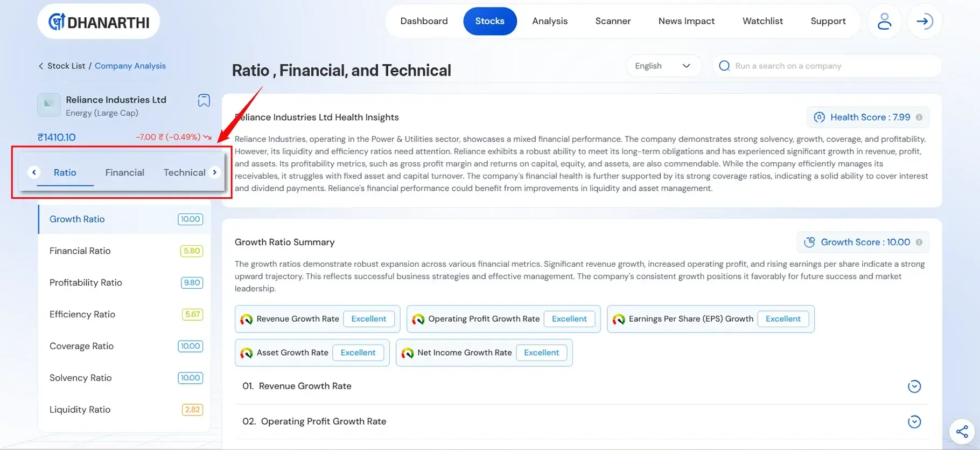Click the Company Analysis breadcrumb link
The image size is (980, 450).
coord(130,66)
